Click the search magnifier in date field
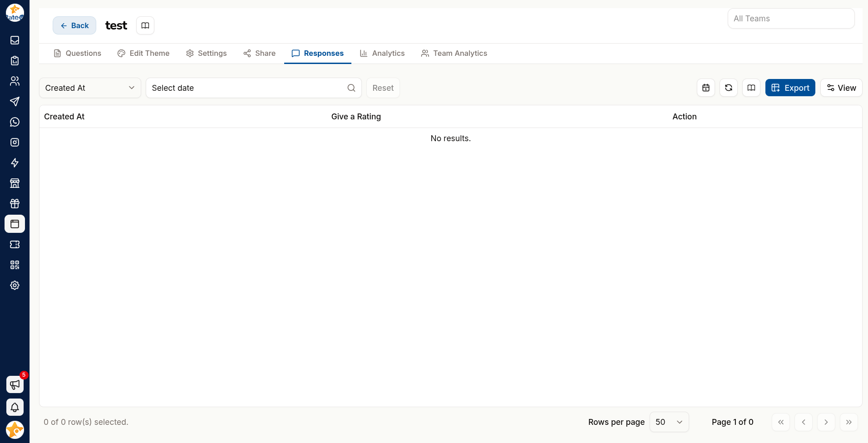This screenshot has width=868, height=443. 351,88
